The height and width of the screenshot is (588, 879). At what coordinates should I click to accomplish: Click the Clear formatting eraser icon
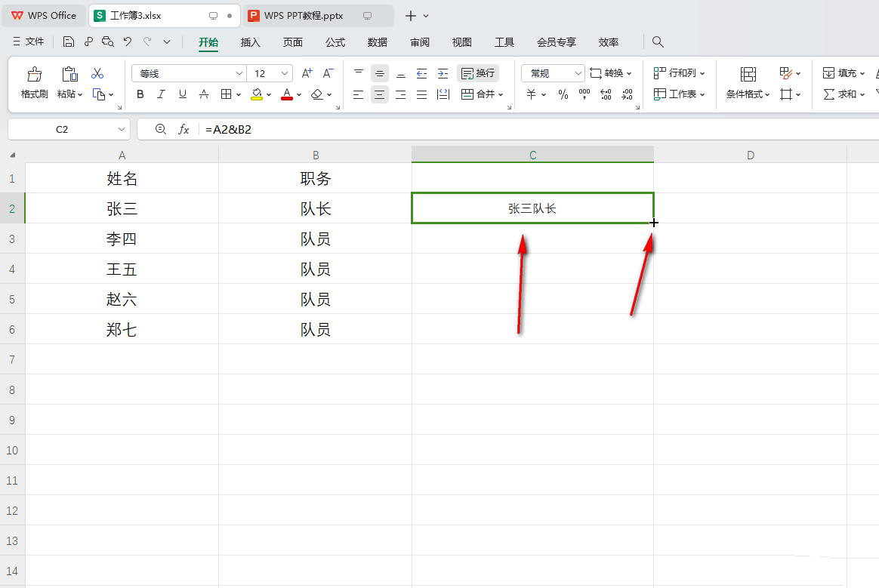(316, 94)
